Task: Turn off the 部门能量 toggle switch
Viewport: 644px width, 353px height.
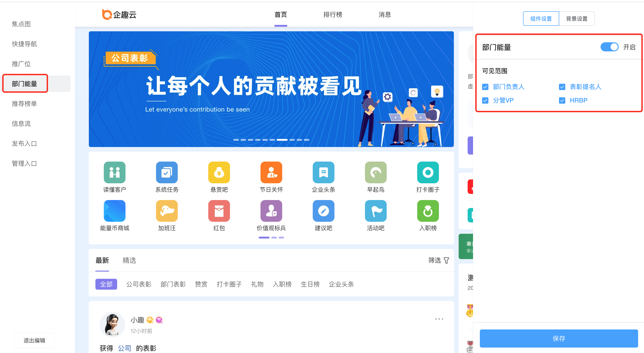Action: coord(609,47)
